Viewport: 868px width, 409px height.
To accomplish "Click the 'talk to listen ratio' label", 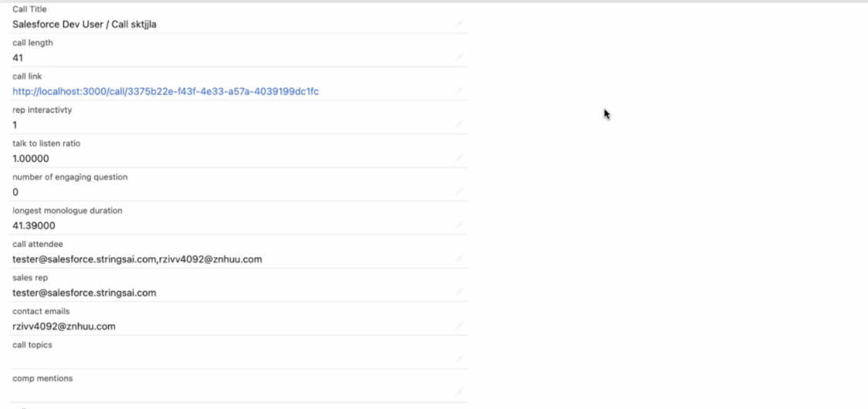I will [46, 144].
